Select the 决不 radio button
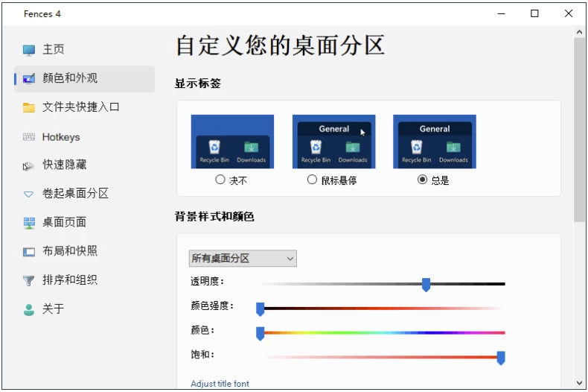This screenshot has width=588, height=392. pos(220,180)
